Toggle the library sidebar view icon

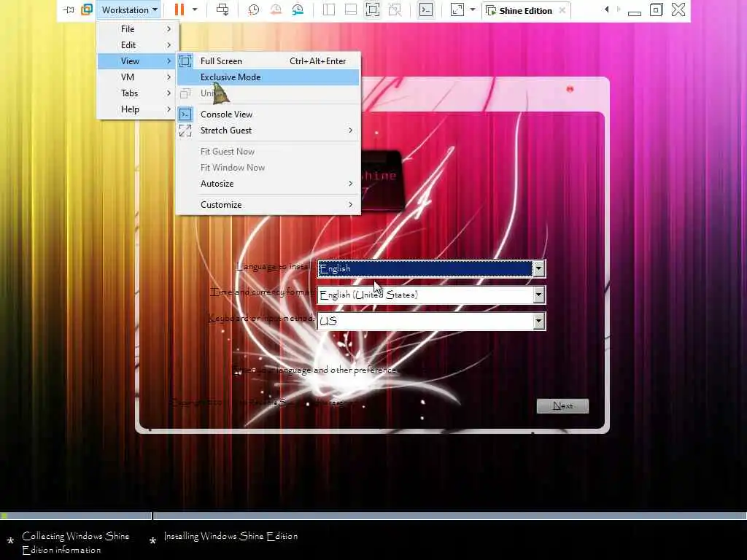329,9
